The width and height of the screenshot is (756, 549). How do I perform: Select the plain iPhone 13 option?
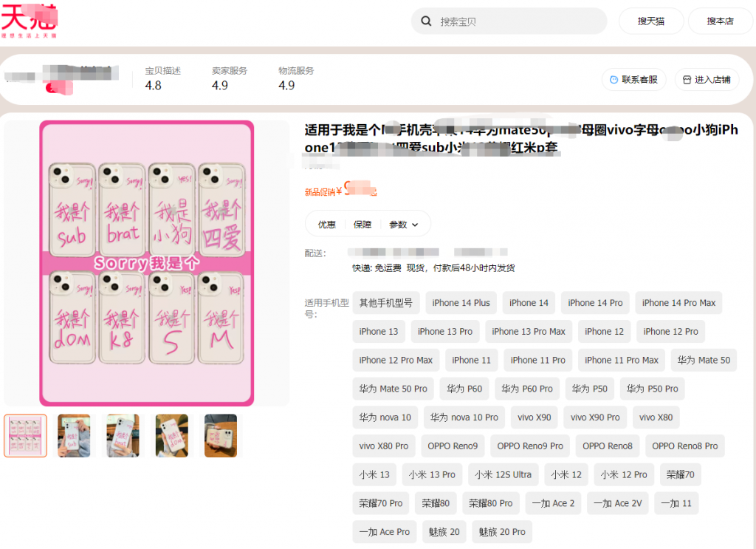click(x=379, y=332)
